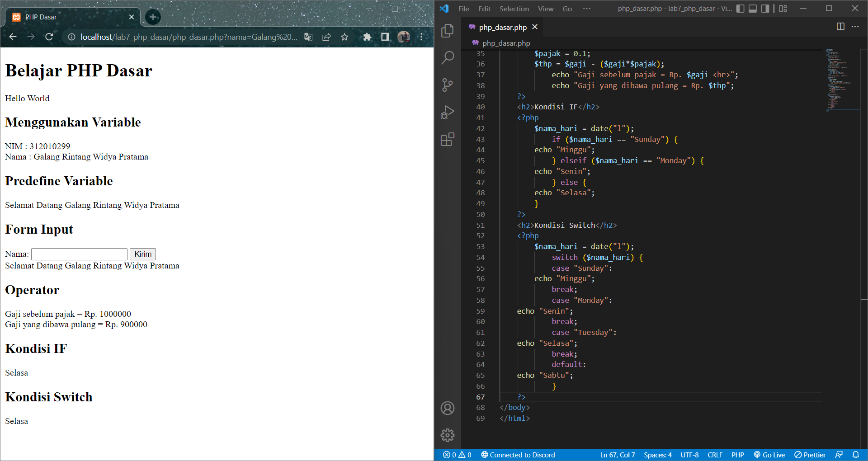The width and height of the screenshot is (868, 461).
Task: Toggle the Primary Side Bar
Action: point(740,9)
